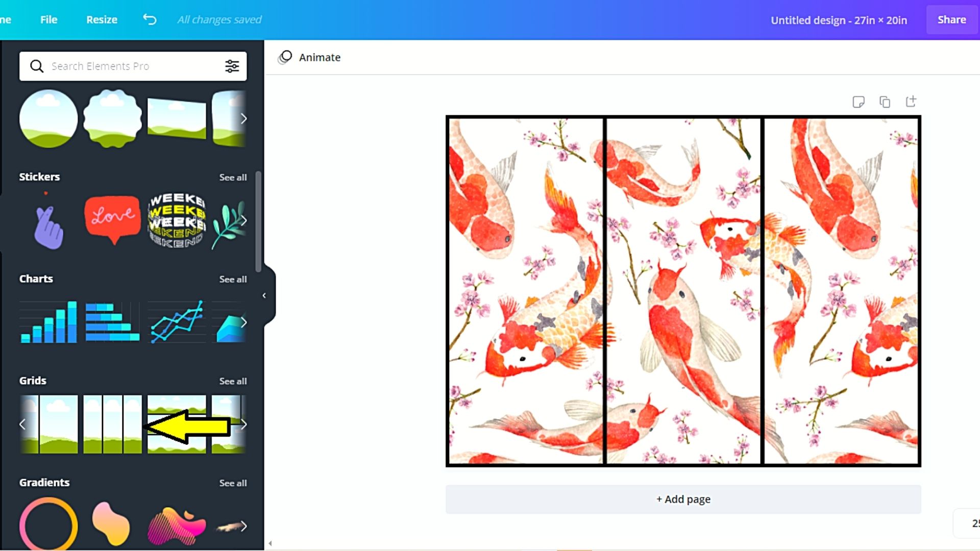Undo the last change
This screenshot has width=980, height=551.
coord(150,19)
